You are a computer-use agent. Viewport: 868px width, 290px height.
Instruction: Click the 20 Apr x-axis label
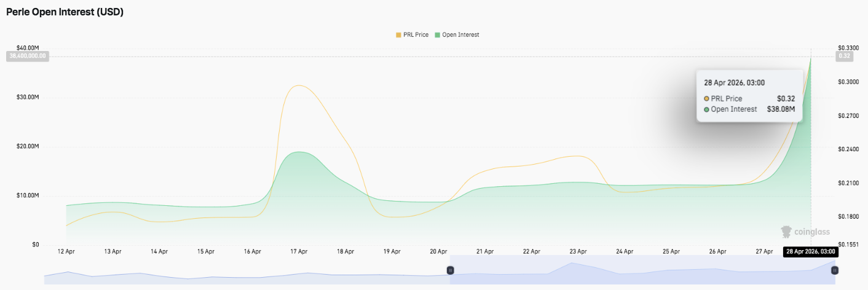(438, 251)
